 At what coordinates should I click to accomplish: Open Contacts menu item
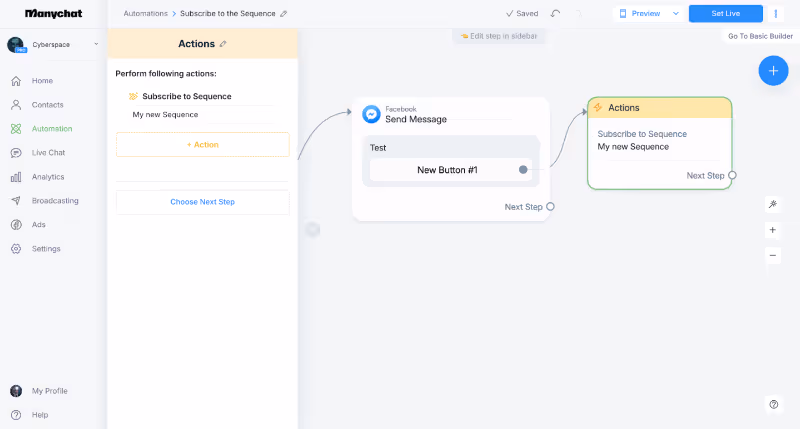(x=47, y=105)
